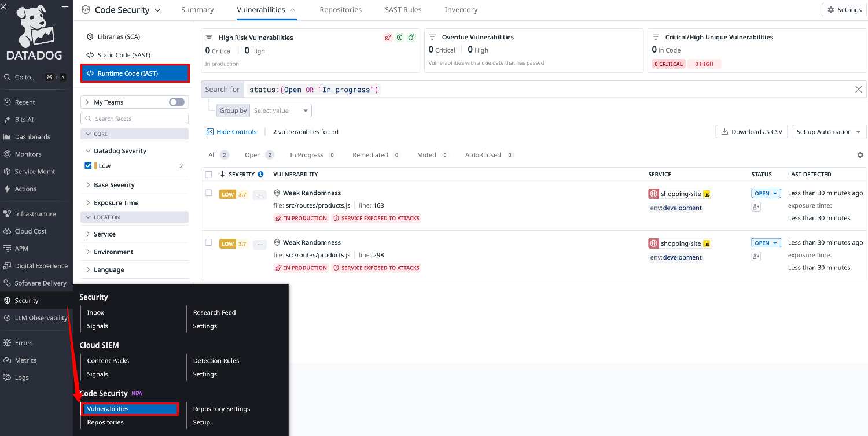Select the checkbox for line 298 vulnerability

point(208,243)
